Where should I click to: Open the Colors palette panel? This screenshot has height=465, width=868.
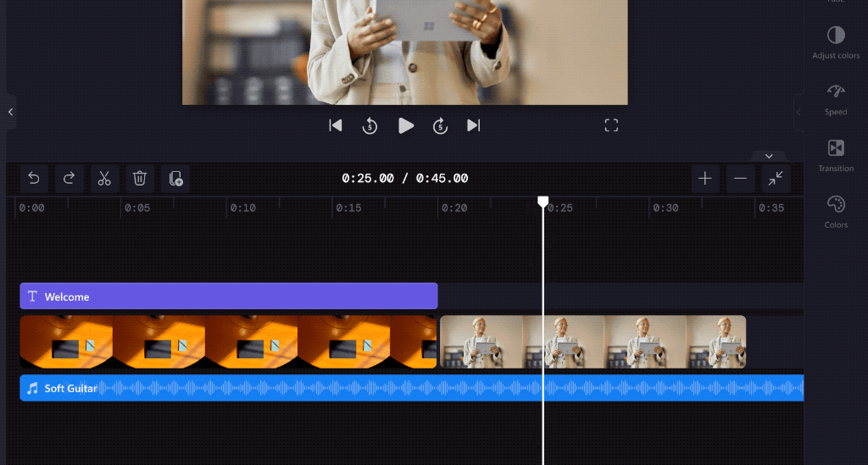pyautogui.click(x=836, y=211)
